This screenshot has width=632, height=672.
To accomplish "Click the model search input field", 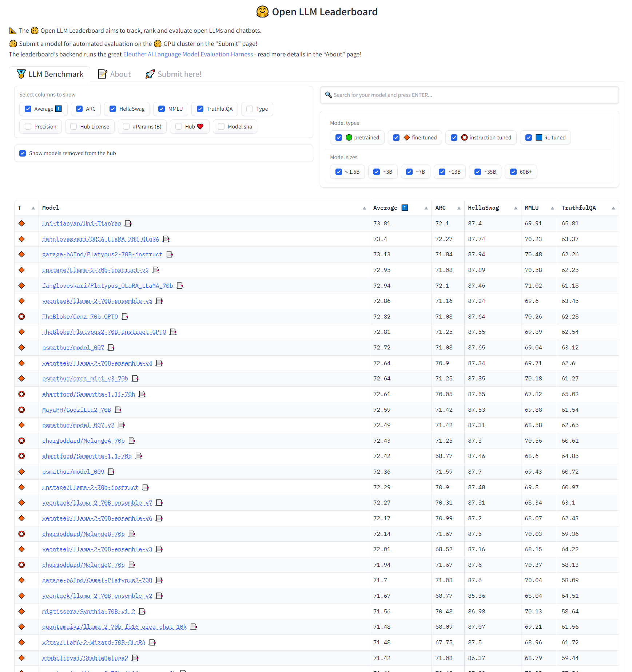I will click(469, 95).
